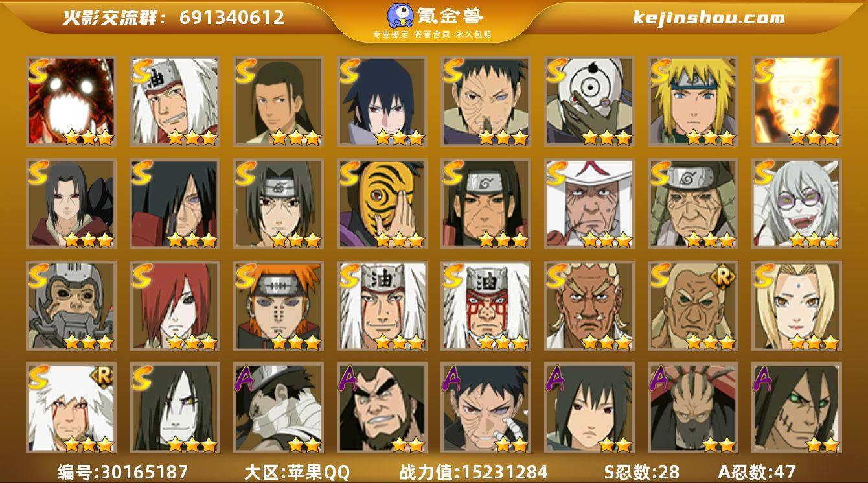This screenshot has height=483, width=868.
Task: Select the bandaged-face A-rank character
Action: click(x=278, y=408)
